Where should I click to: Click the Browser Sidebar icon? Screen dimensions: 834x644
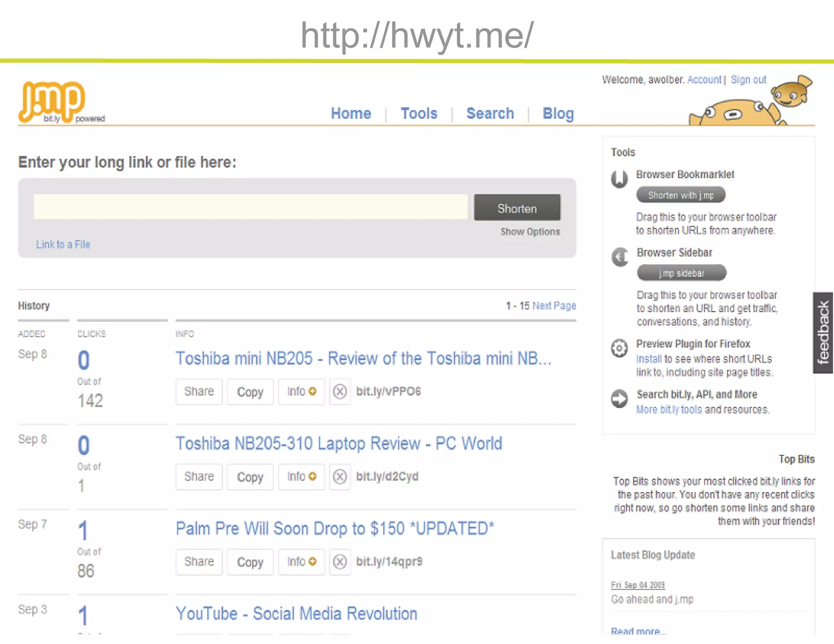click(x=620, y=257)
